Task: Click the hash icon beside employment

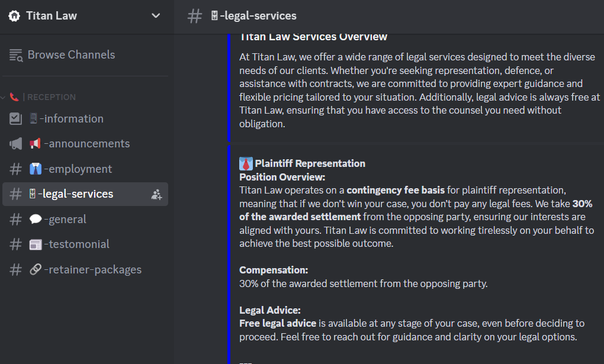Action: (x=15, y=169)
